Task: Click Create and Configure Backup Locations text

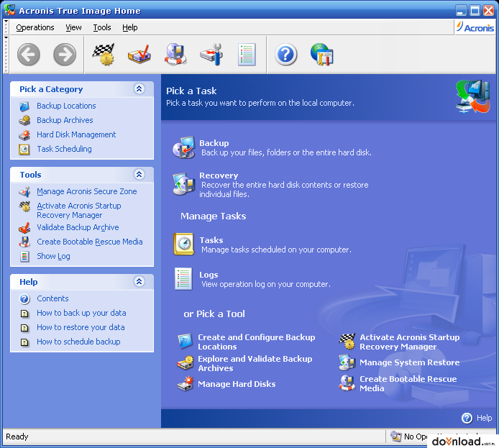Action: click(x=256, y=342)
